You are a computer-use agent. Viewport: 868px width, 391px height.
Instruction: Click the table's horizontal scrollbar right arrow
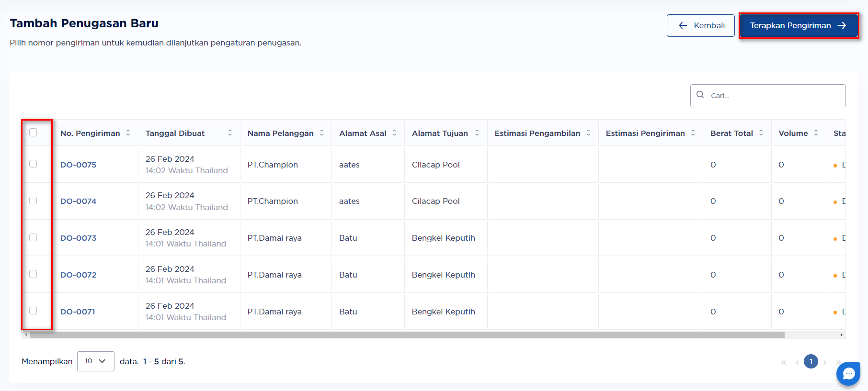(842, 335)
